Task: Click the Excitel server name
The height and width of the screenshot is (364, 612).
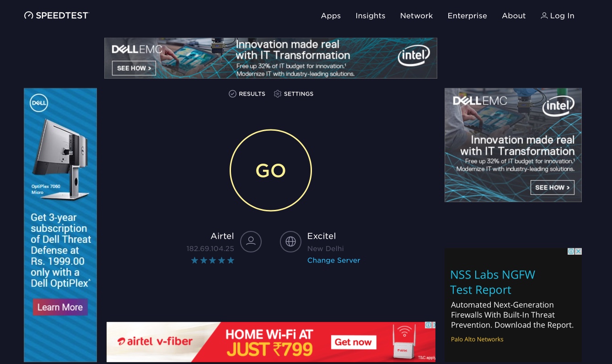Action: click(322, 236)
